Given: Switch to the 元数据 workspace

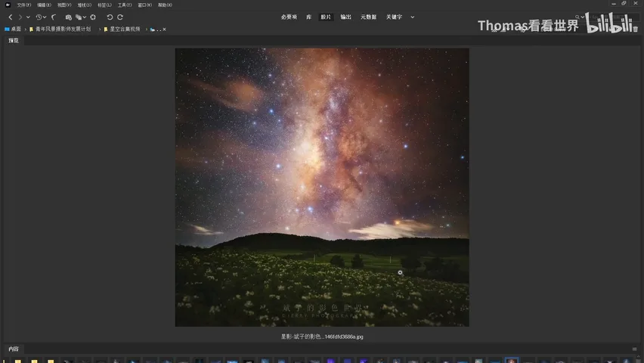Looking at the screenshot, I should click(368, 17).
